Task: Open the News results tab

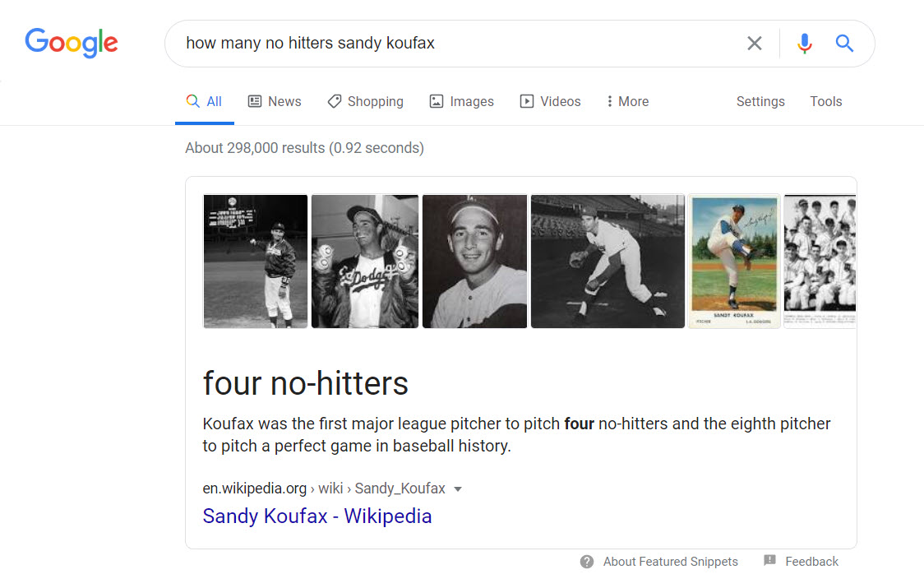Action: pyautogui.click(x=275, y=101)
